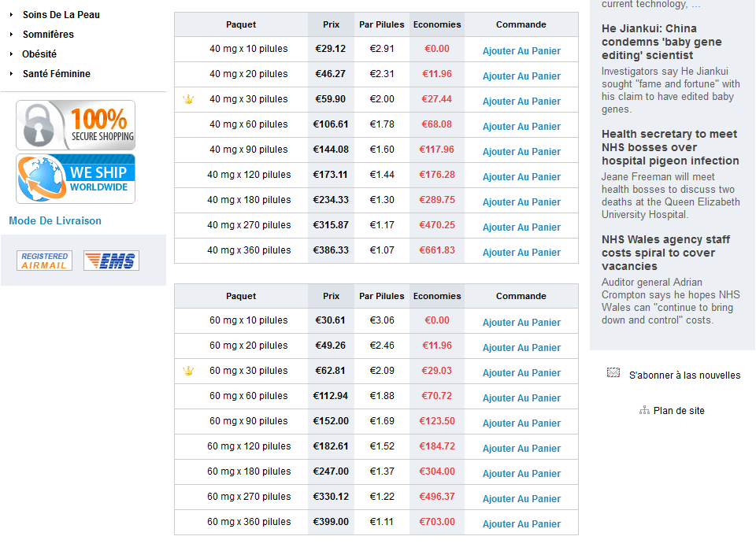The width and height of the screenshot is (756, 551).
Task: Add 60 mg x 10 pilules to cart
Action: click(x=521, y=323)
